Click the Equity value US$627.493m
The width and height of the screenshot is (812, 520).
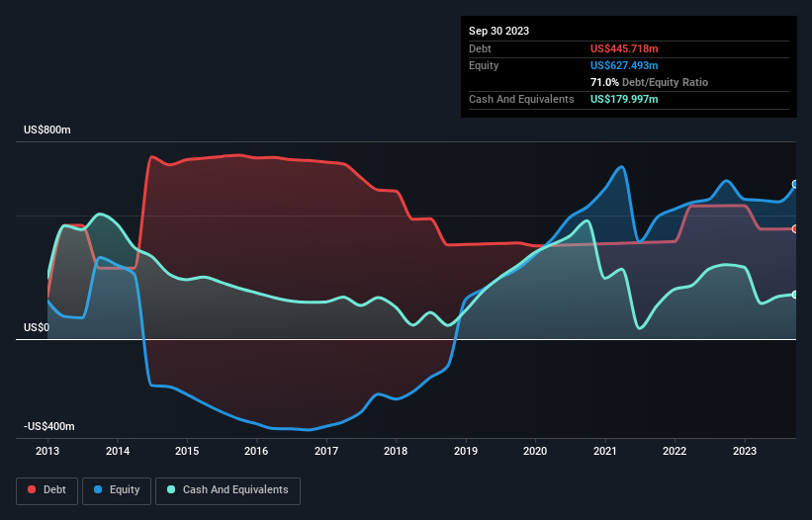point(624,65)
